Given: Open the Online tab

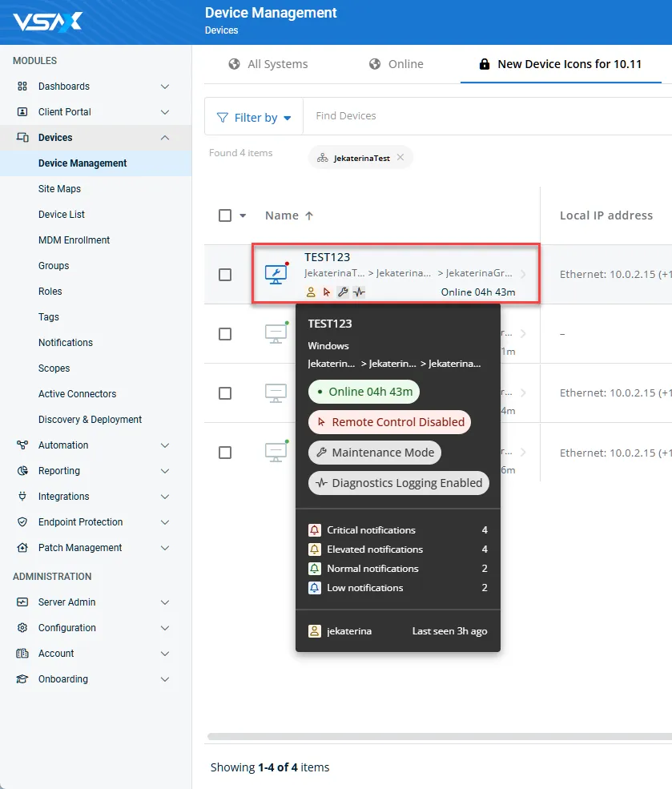Looking at the screenshot, I should [x=396, y=64].
